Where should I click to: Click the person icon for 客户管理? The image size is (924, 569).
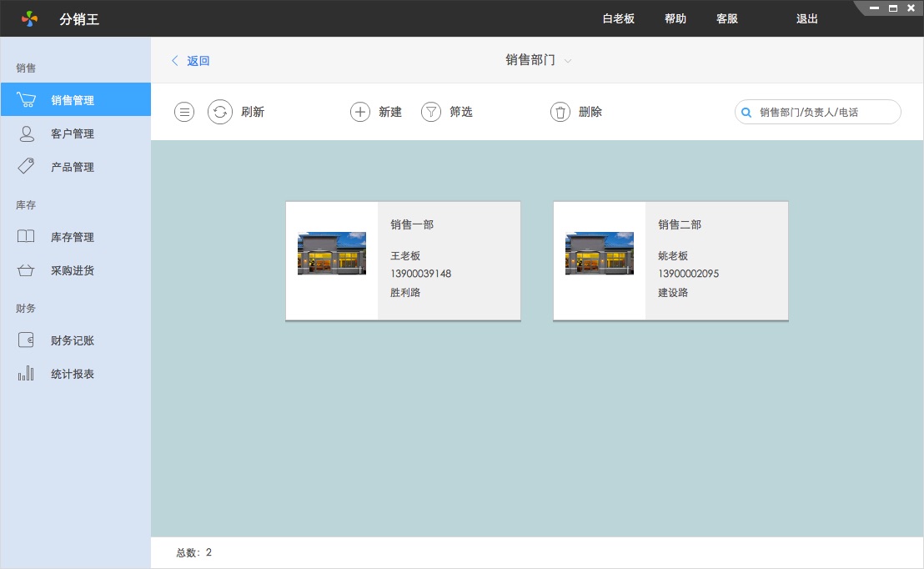coord(27,133)
